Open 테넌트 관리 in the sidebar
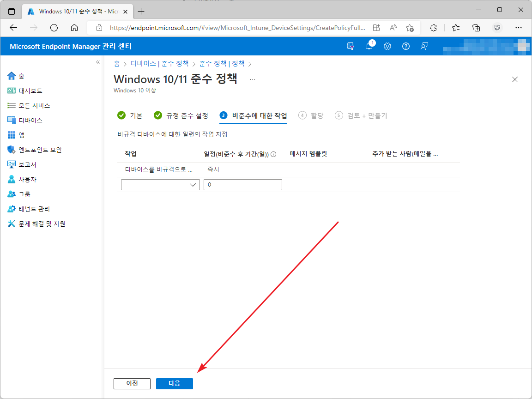The image size is (532, 399). click(x=29, y=209)
